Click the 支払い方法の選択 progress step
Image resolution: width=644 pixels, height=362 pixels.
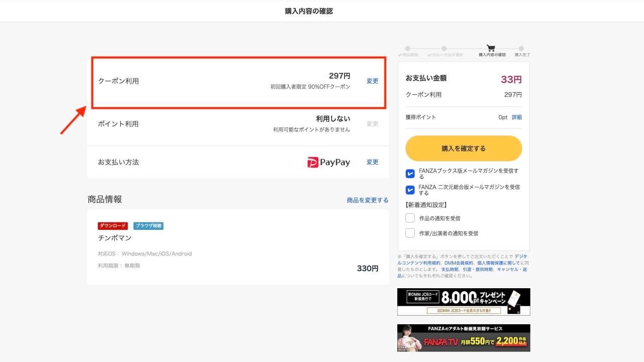click(x=444, y=49)
